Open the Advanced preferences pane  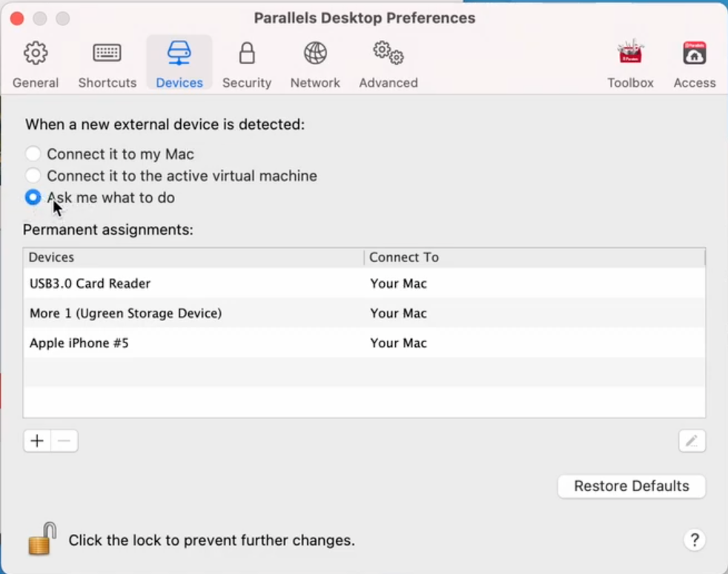click(x=387, y=63)
